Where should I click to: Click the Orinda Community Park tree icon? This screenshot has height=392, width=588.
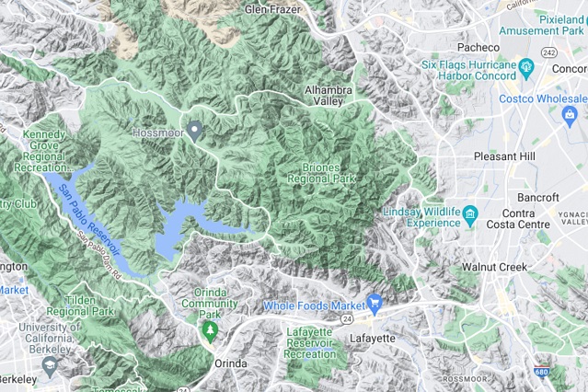coord(210,332)
